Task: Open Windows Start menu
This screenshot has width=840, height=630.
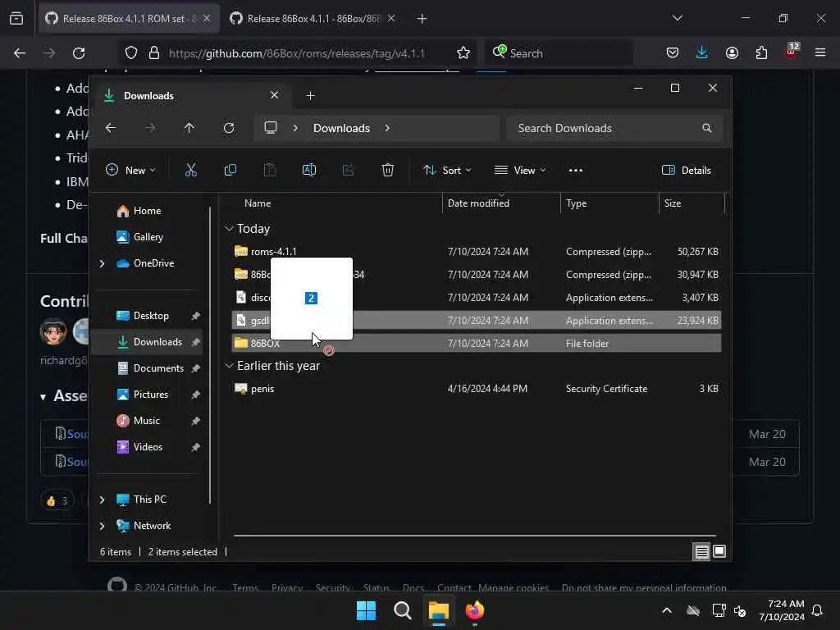Action: tap(367, 610)
